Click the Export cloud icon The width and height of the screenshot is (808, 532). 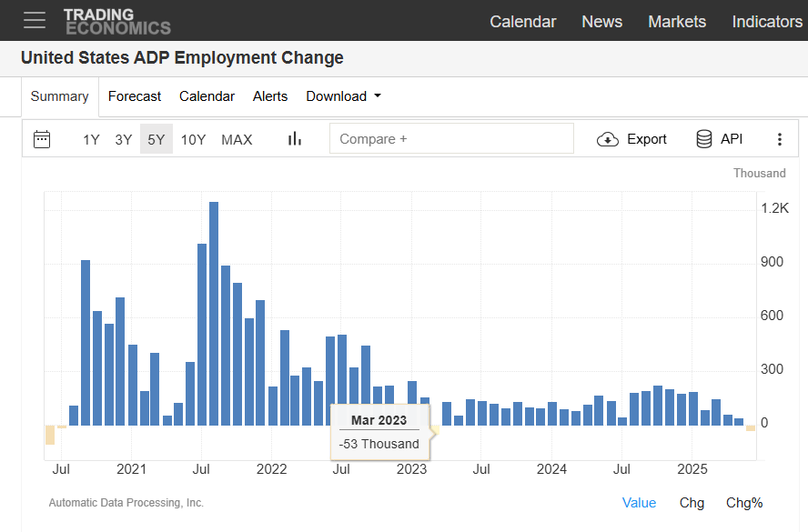[606, 139]
